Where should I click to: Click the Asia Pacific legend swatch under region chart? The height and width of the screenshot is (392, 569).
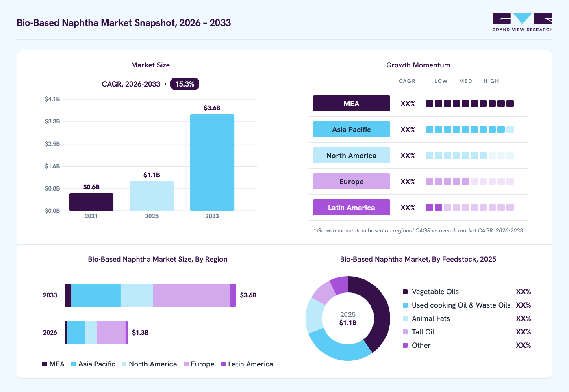[x=74, y=364]
